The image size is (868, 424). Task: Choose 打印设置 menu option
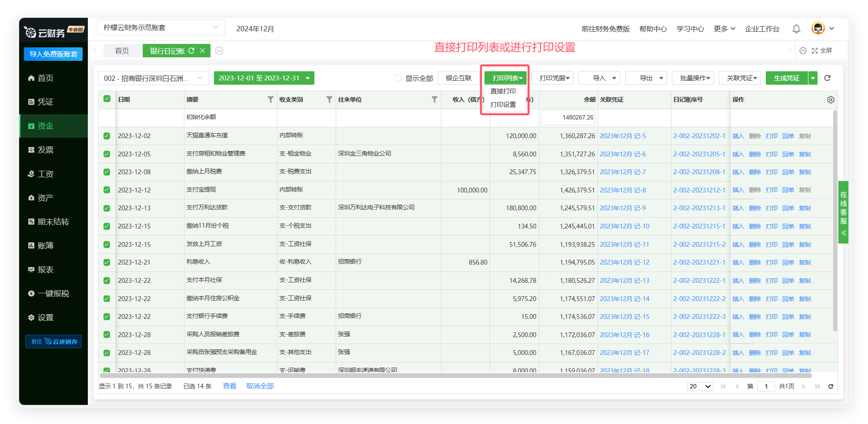503,105
